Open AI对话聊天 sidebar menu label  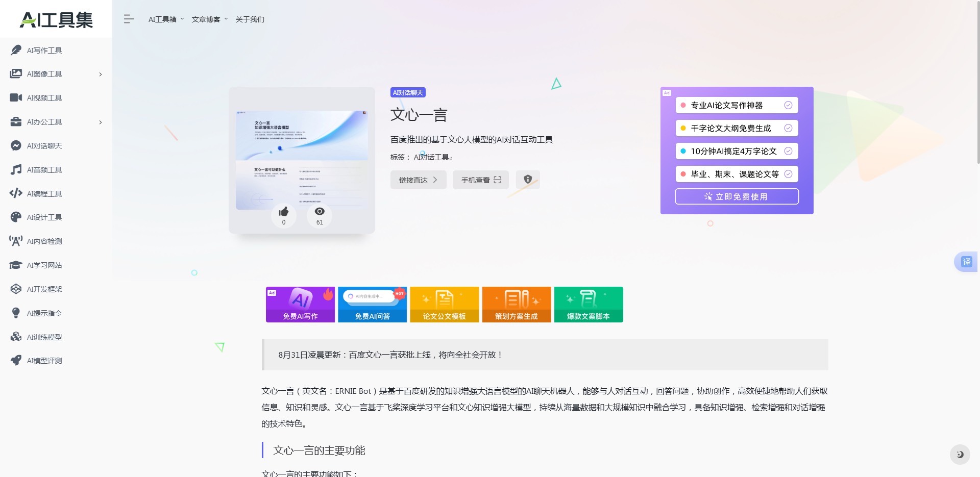pos(44,146)
